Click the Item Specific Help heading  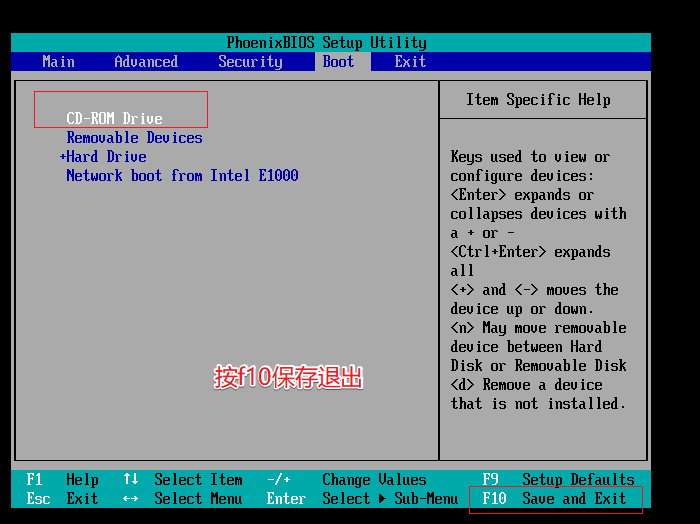click(538, 100)
